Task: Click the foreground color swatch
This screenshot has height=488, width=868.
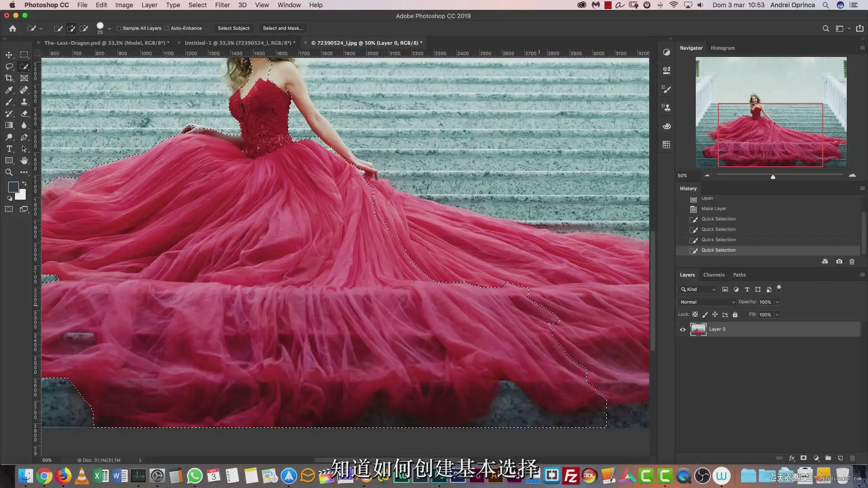Action: [13, 187]
